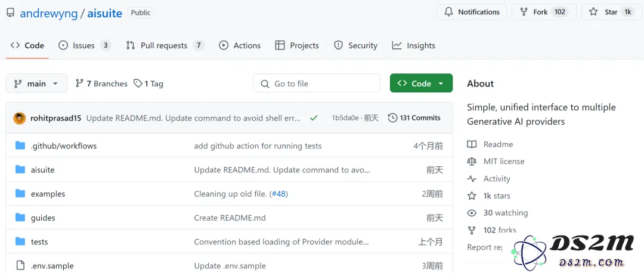Open the andrewyng owner profile link
This screenshot has width=644, height=273.
pyautogui.click(x=48, y=13)
